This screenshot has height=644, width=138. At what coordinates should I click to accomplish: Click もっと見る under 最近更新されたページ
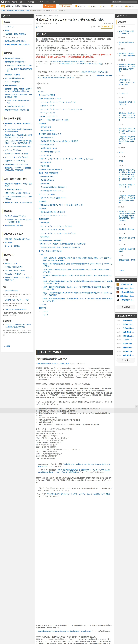(x=126, y=360)
